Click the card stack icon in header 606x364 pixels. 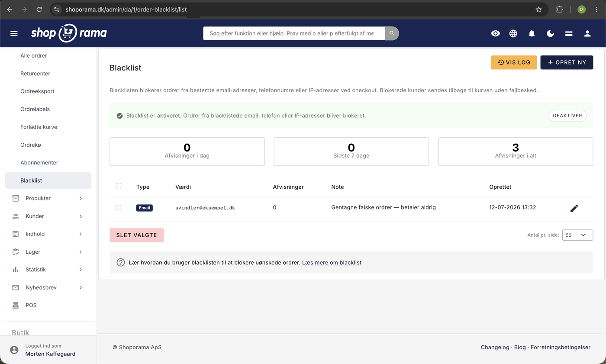[x=569, y=33]
